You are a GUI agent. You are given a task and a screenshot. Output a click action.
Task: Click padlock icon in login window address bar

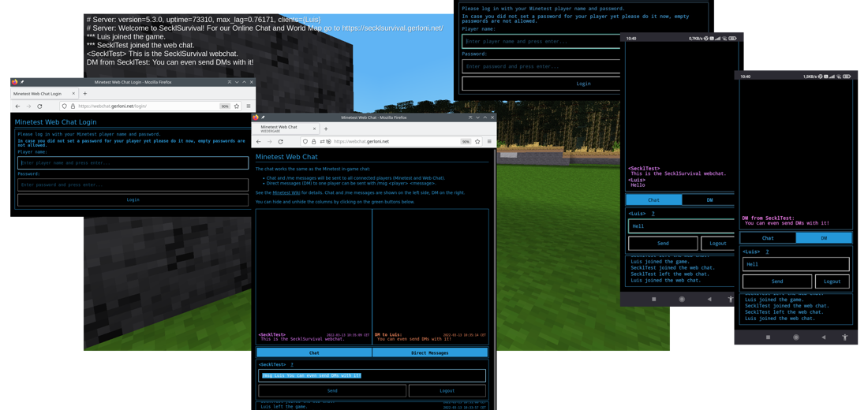point(72,106)
